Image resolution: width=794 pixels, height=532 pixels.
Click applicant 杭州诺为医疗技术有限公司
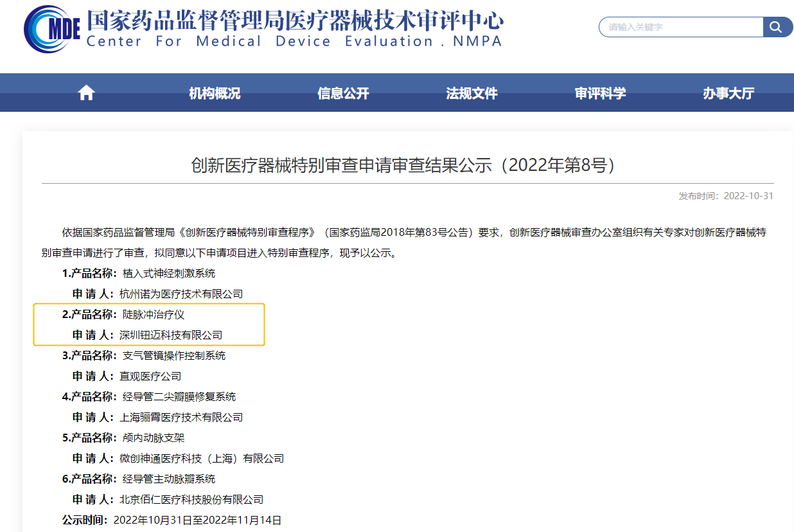(181, 294)
